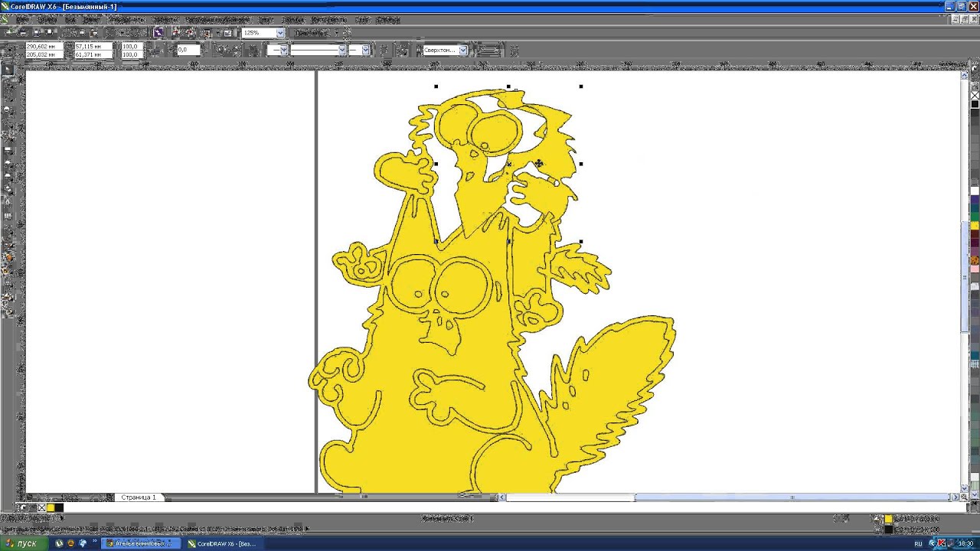Viewport: 980px width, 551px height.
Task: Select the Ellipse tool in the toolbox
Action: click(8, 162)
